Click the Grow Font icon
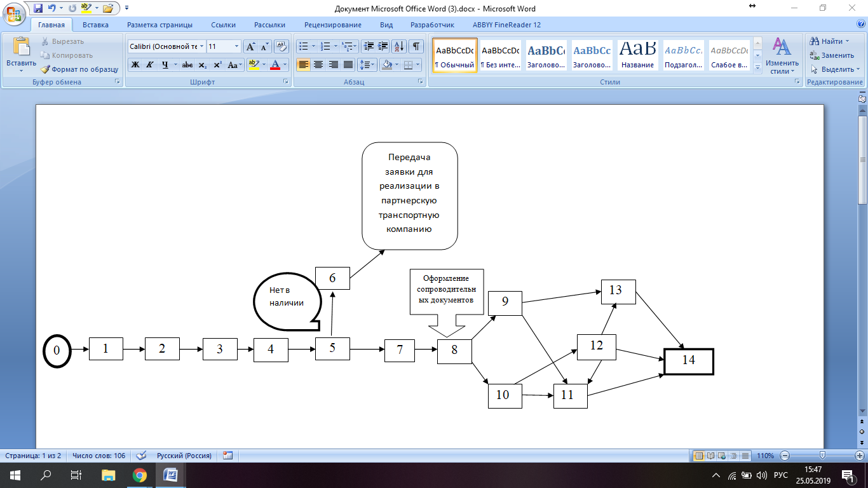The image size is (868, 488). (251, 46)
